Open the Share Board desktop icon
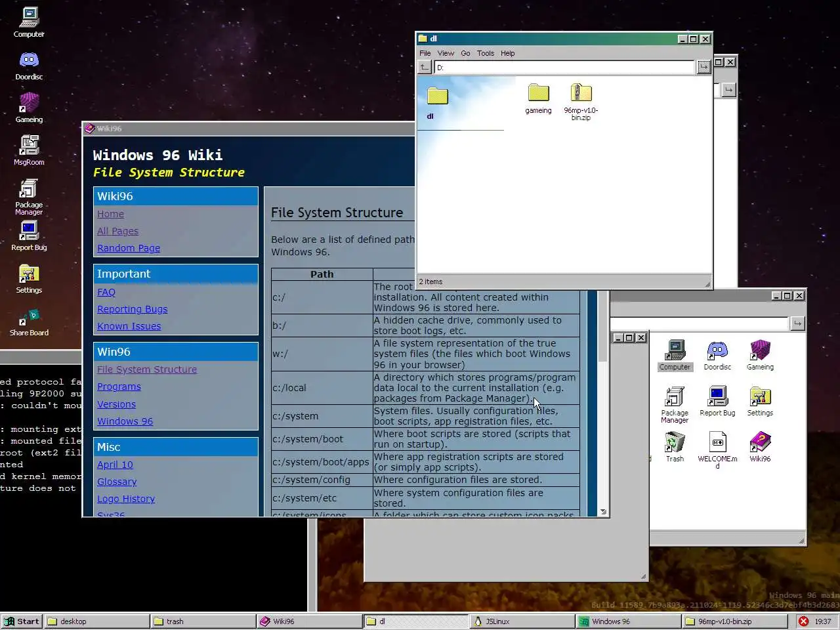The height and width of the screenshot is (630, 840). tap(29, 322)
